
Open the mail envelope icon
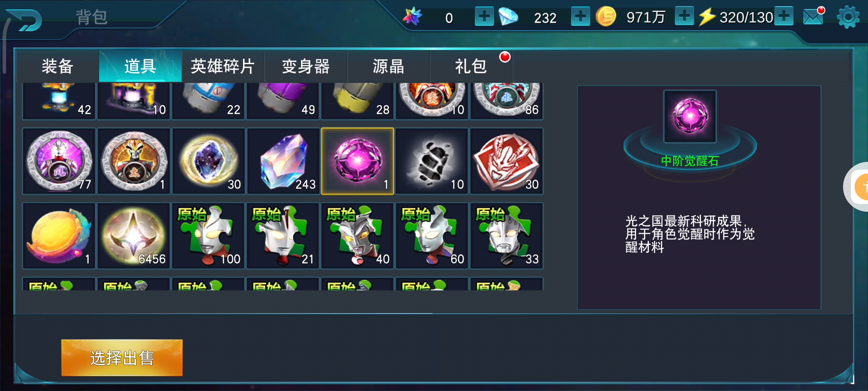[x=814, y=16]
